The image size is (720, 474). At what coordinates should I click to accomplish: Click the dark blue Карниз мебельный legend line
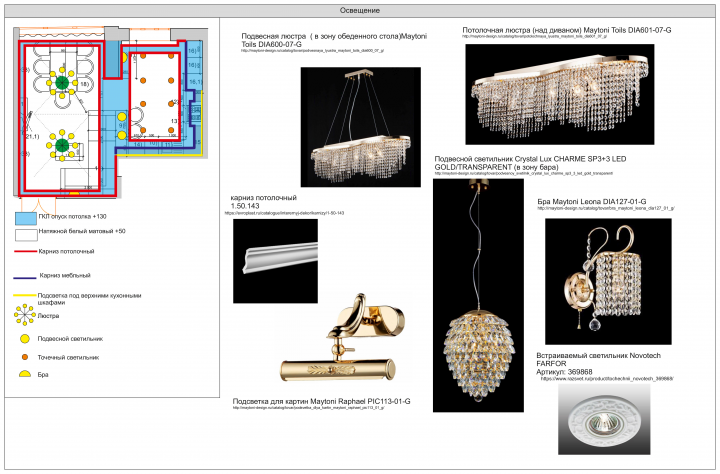25,277
